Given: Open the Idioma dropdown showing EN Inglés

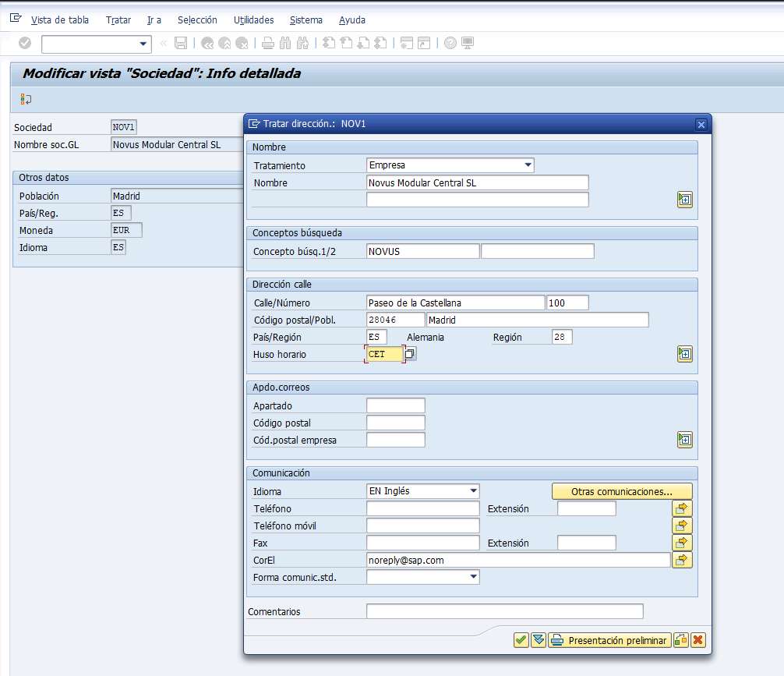Looking at the screenshot, I should pyautogui.click(x=474, y=491).
